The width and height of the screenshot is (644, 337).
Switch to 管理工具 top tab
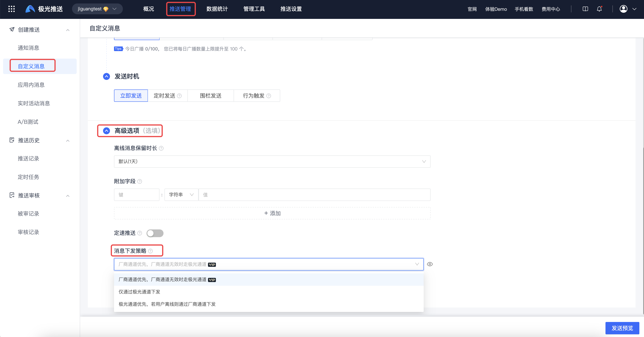pyautogui.click(x=254, y=9)
